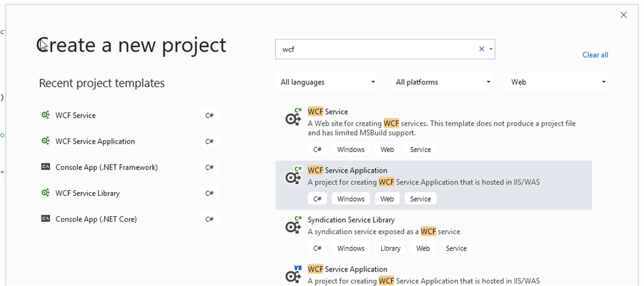Click WCF Service icon in recent templates
This screenshot has width=644, height=286.
tap(45, 115)
